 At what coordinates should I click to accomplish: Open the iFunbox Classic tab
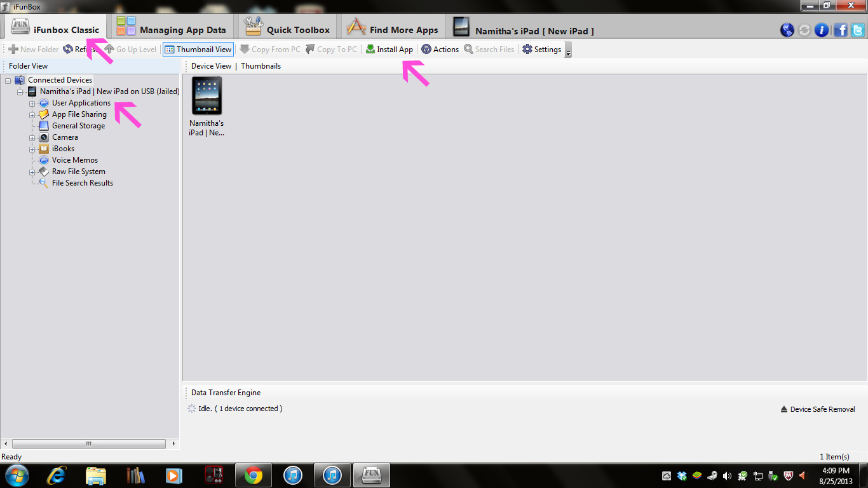point(55,27)
